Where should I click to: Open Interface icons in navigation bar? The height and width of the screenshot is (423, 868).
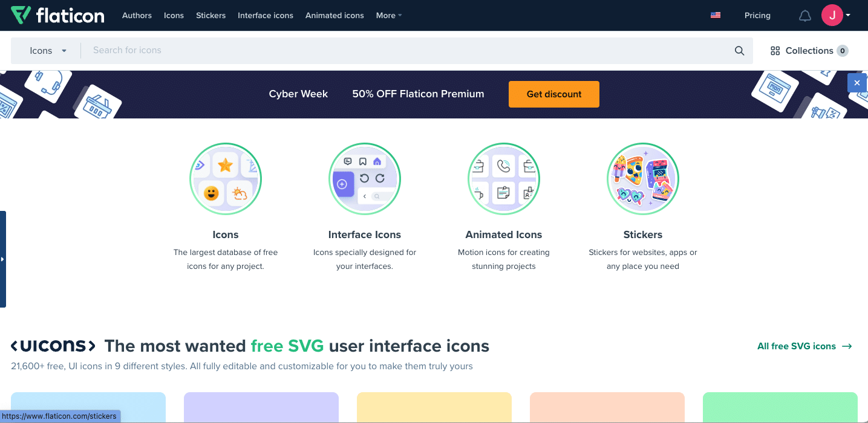click(266, 16)
